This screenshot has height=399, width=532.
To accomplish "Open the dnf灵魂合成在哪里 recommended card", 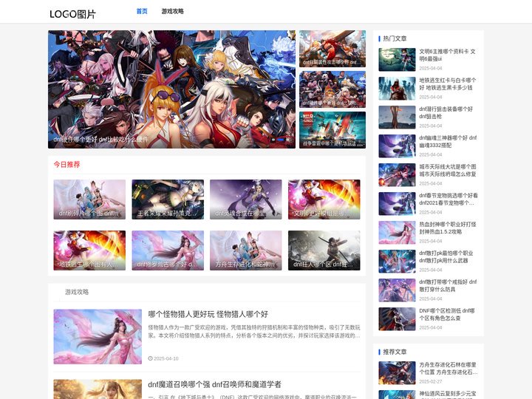I will coord(246,199).
